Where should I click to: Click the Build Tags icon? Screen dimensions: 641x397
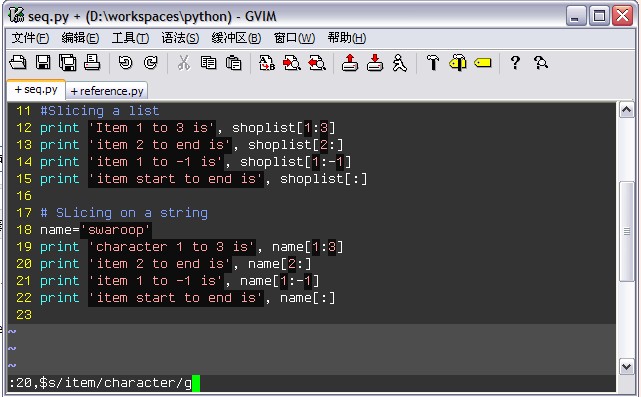[x=458, y=63]
